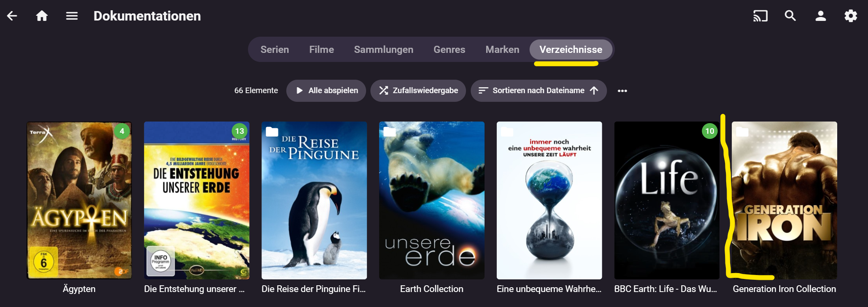The width and height of the screenshot is (868, 307).
Task: Click the 66 Elemente count text
Action: tap(256, 91)
